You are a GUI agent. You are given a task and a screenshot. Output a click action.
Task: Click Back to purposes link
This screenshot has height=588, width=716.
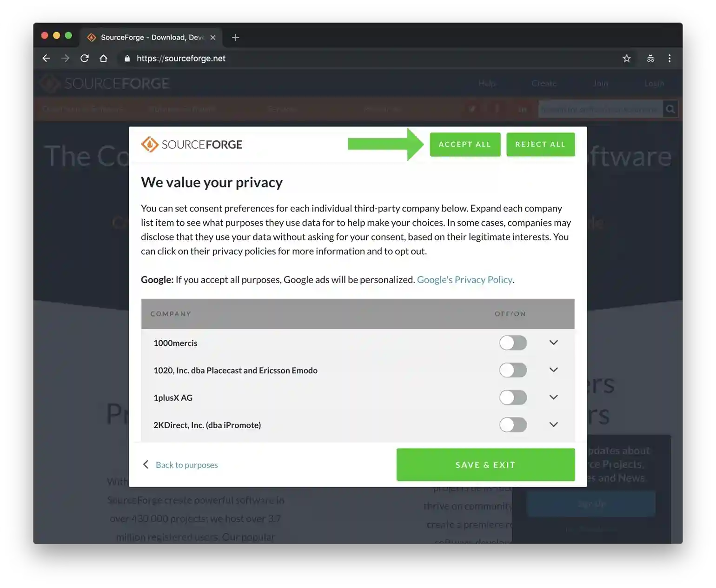point(186,465)
